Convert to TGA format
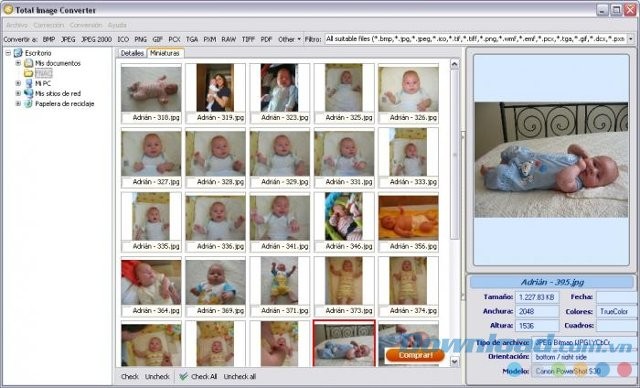 pos(192,40)
